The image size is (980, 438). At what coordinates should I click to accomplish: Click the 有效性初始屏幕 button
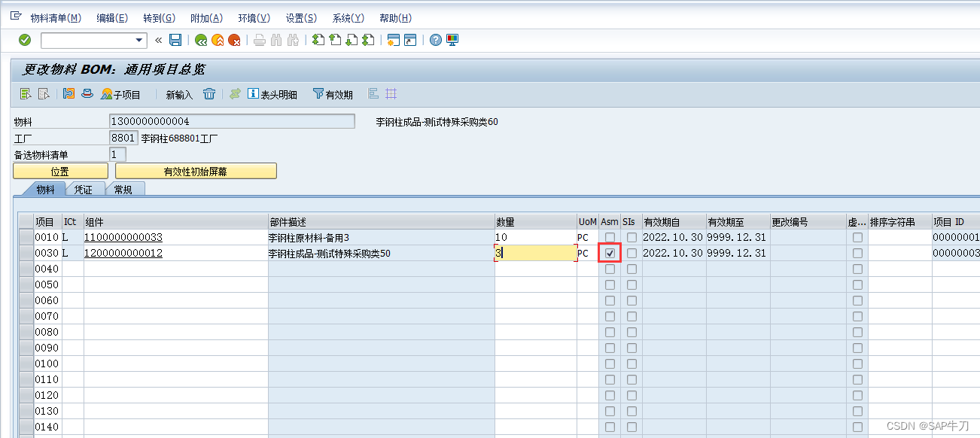point(196,172)
